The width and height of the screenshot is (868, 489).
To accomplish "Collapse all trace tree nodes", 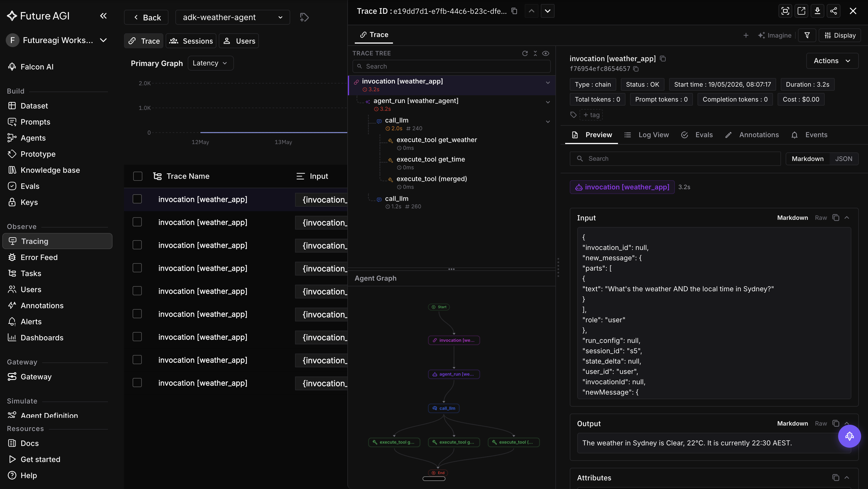I will coord(535,53).
